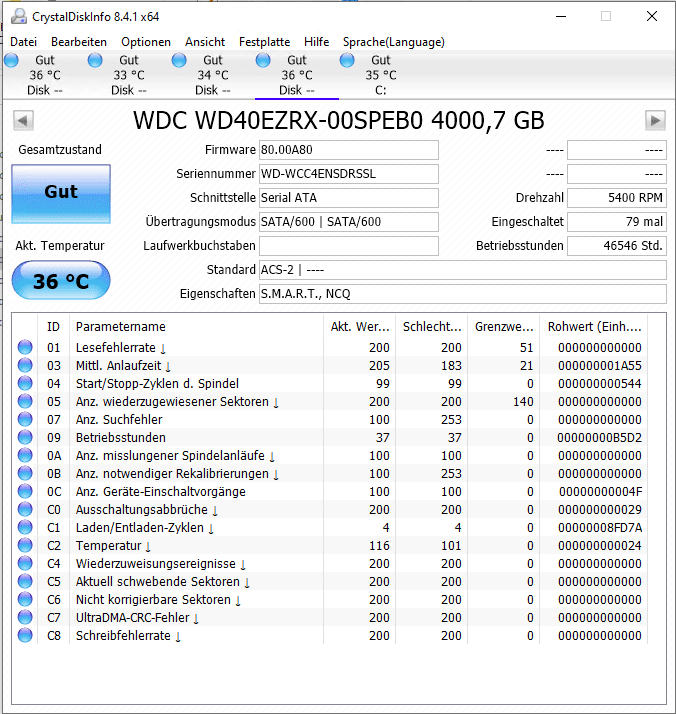676x714 pixels.
Task: Click status icon of UltraDMA-CRC-Fehler row
Action: click(x=25, y=617)
